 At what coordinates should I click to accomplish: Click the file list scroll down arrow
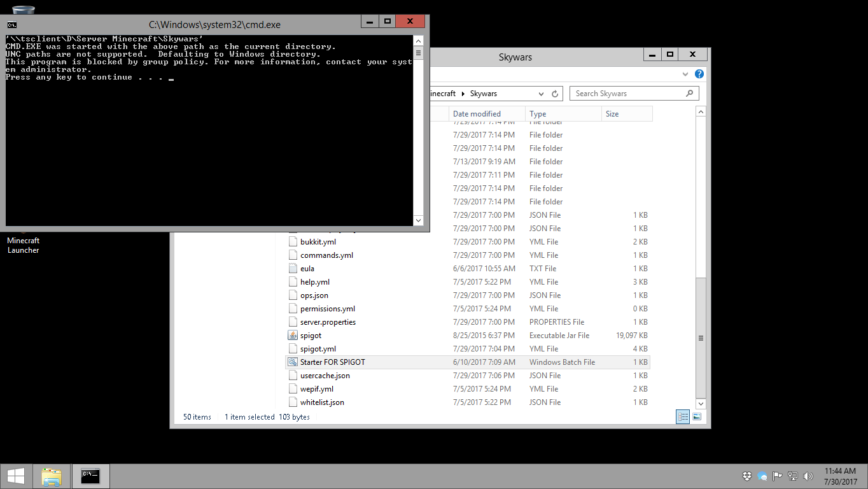tap(701, 404)
